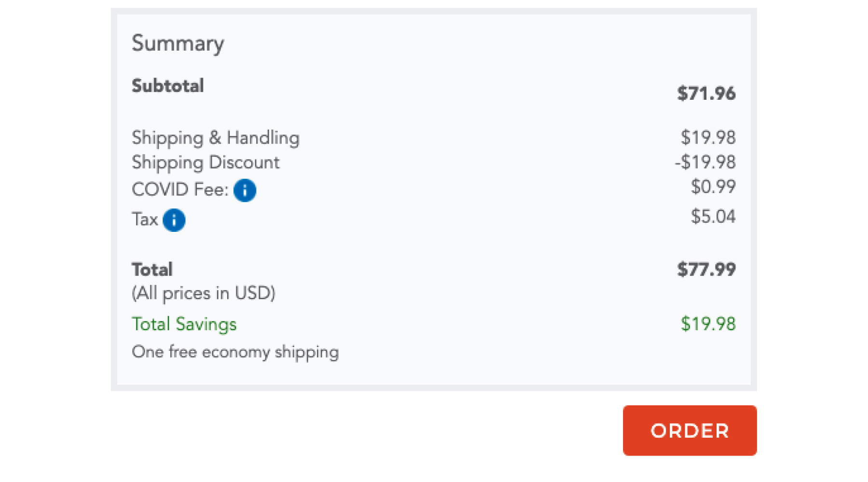Select the Tax label text
This screenshot has height=482, width=868.
pos(145,219)
